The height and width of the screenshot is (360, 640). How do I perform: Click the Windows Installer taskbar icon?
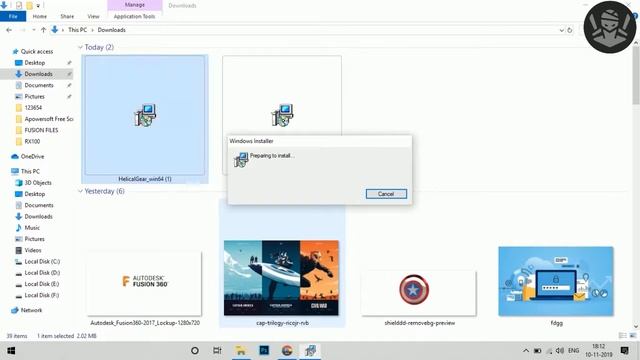310,351
